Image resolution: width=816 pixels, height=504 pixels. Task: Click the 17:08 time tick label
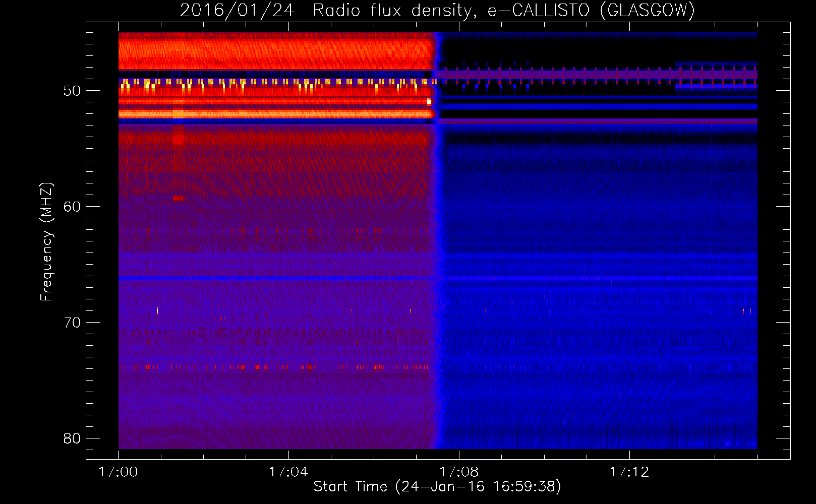pos(459,472)
